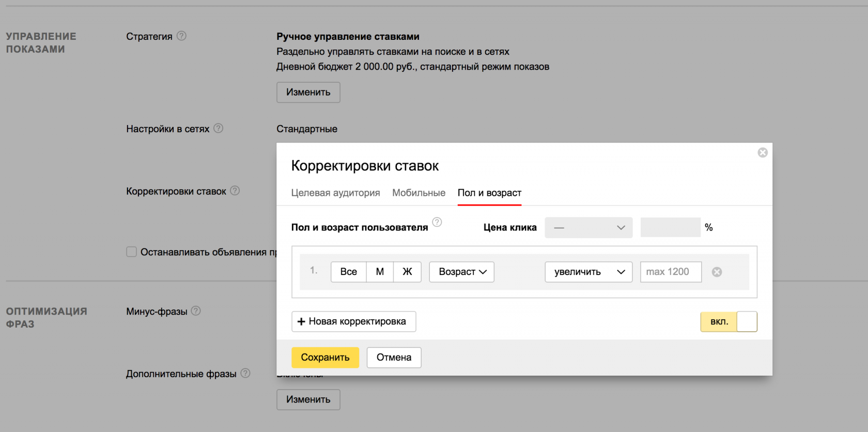Screen dimensions: 868x432
Task: Open the увеличить dropdown
Action: (x=588, y=272)
